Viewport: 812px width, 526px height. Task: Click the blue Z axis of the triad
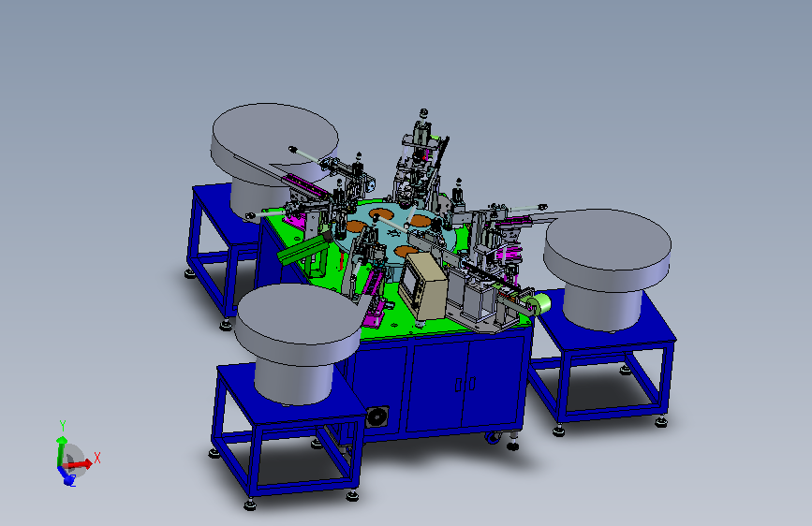click(x=66, y=476)
